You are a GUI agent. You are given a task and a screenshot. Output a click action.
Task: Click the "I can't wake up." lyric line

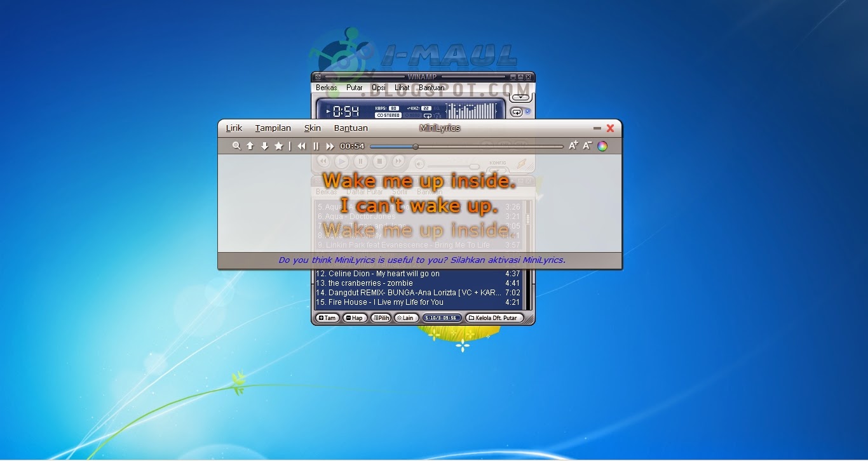[x=419, y=205]
